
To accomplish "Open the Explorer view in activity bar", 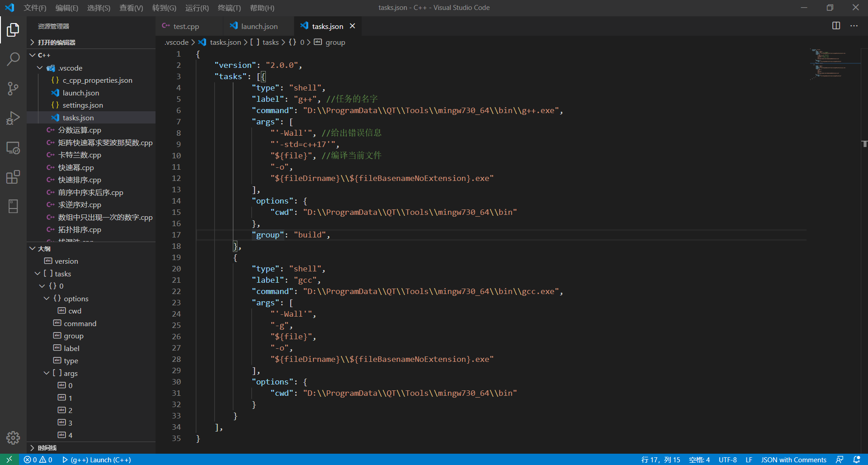I will pos(13,30).
